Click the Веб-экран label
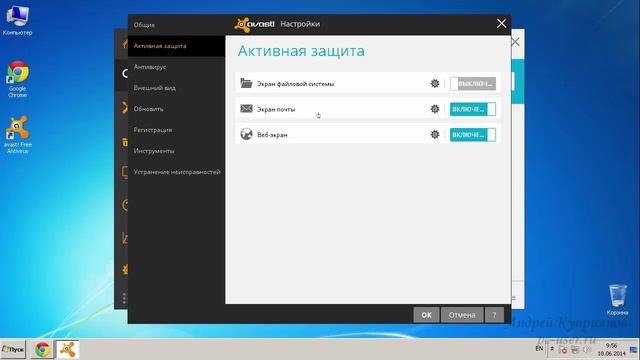Viewport: 640px width, 360px height. [272, 135]
